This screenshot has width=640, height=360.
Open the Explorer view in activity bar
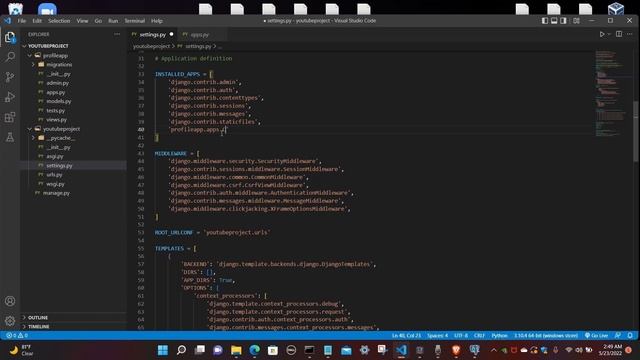[x=10, y=37]
